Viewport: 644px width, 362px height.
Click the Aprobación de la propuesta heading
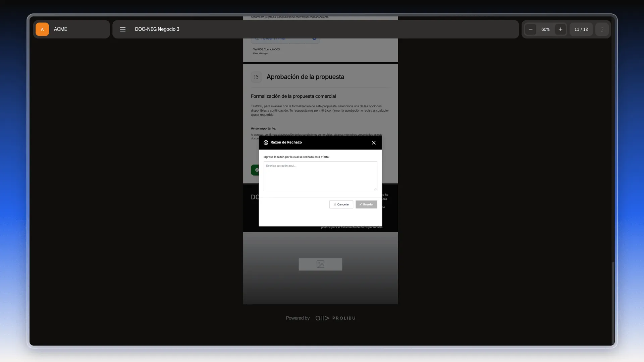[x=305, y=77]
